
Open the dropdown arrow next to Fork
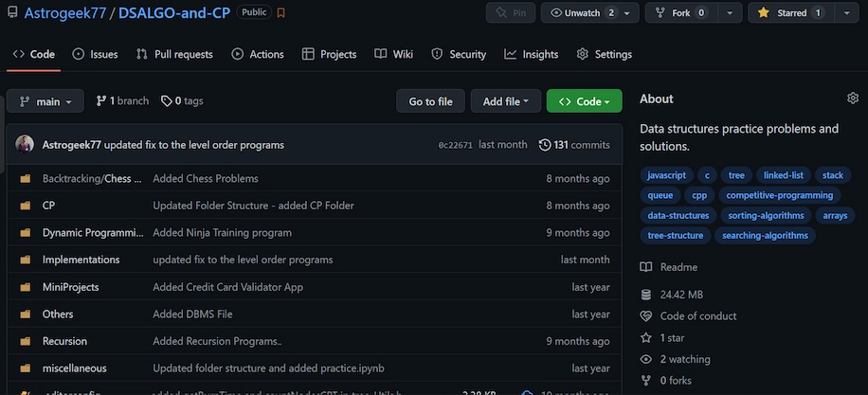(730, 12)
